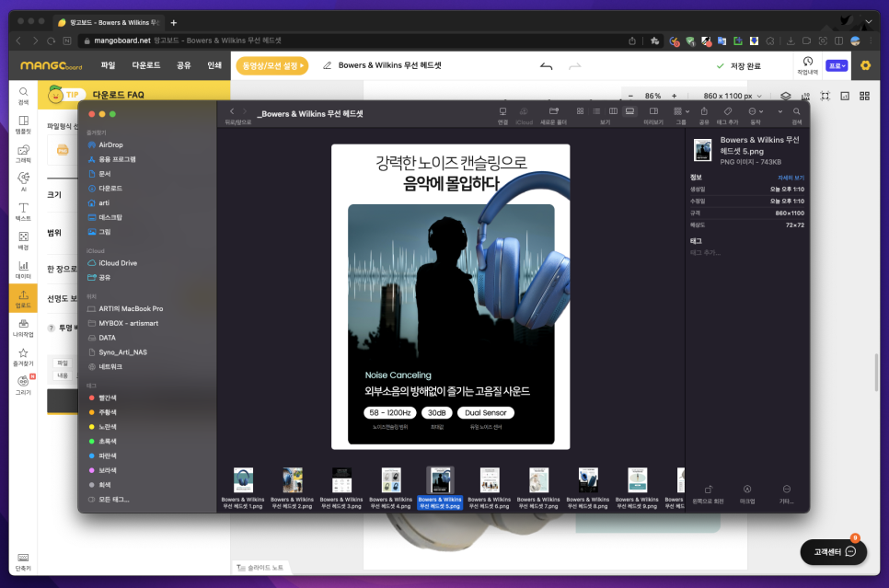Select the 텍스트 text tool in Mangoboard sidebar
This screenshot has height=588, width=889.
tap(23, 212)
